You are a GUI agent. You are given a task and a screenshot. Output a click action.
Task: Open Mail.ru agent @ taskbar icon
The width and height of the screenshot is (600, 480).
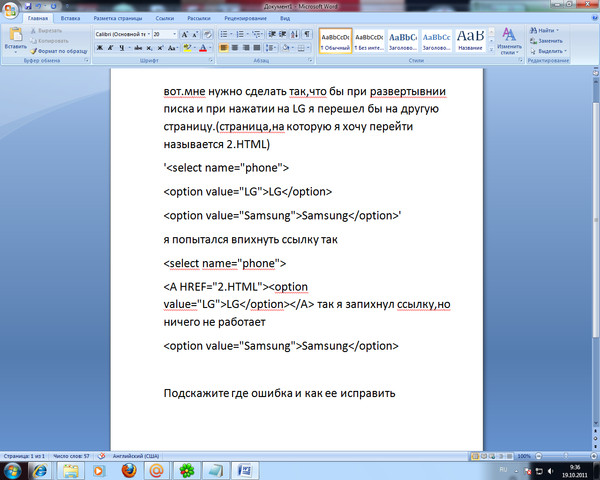click(x=157, y=470)
